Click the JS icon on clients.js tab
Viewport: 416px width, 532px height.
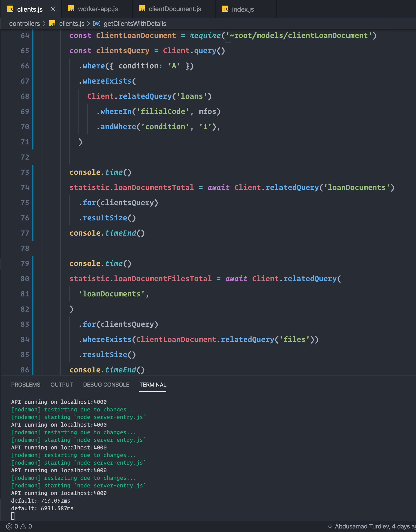coord(10,9)
